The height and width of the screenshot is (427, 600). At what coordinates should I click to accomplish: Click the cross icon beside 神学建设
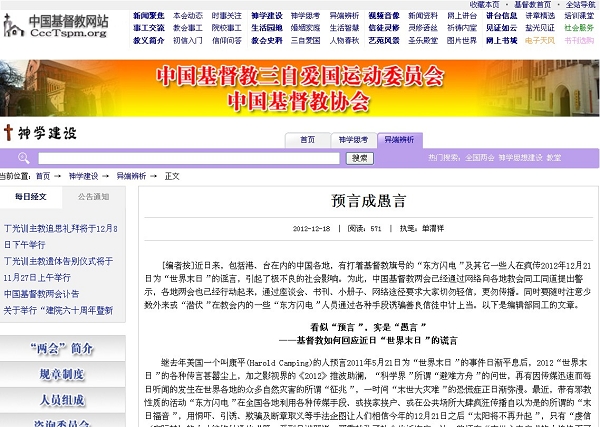click(10, 131)
